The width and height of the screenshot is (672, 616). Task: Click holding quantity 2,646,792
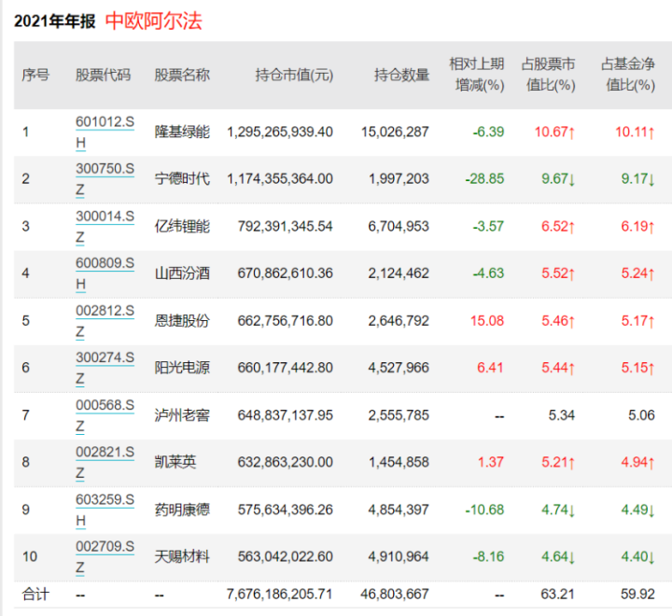pyautogui.click(x=399, y=321)
